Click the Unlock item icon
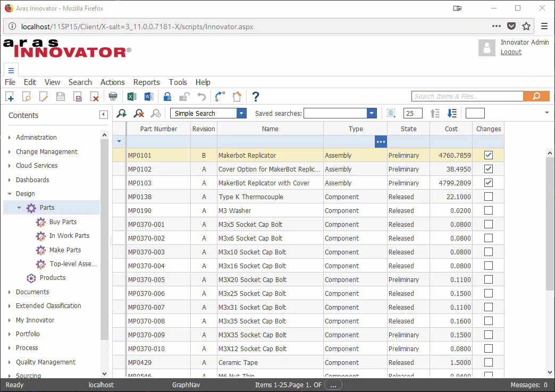Screen dimensions: 555x392 pyautogui.click(x=184, y=96)
